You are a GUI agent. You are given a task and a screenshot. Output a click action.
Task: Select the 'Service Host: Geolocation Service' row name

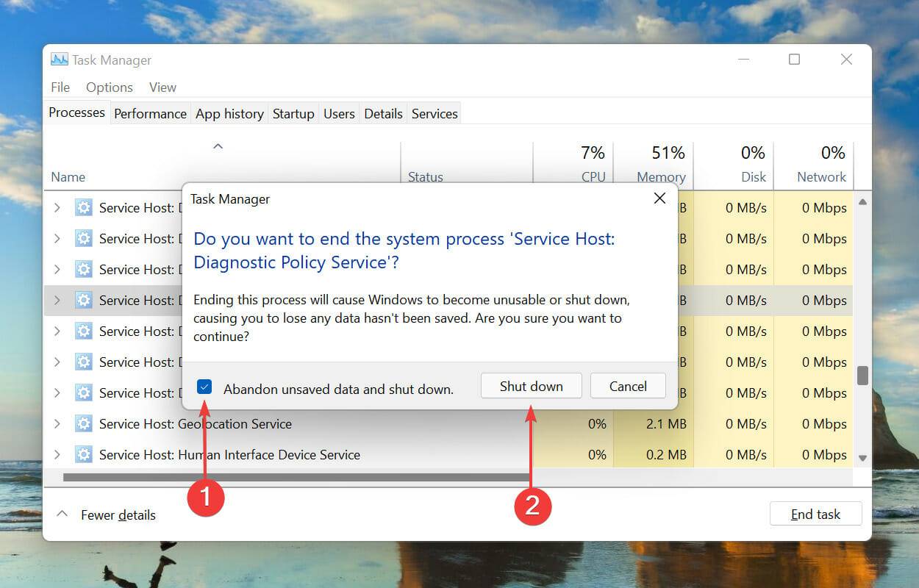(x=196, y=424)
